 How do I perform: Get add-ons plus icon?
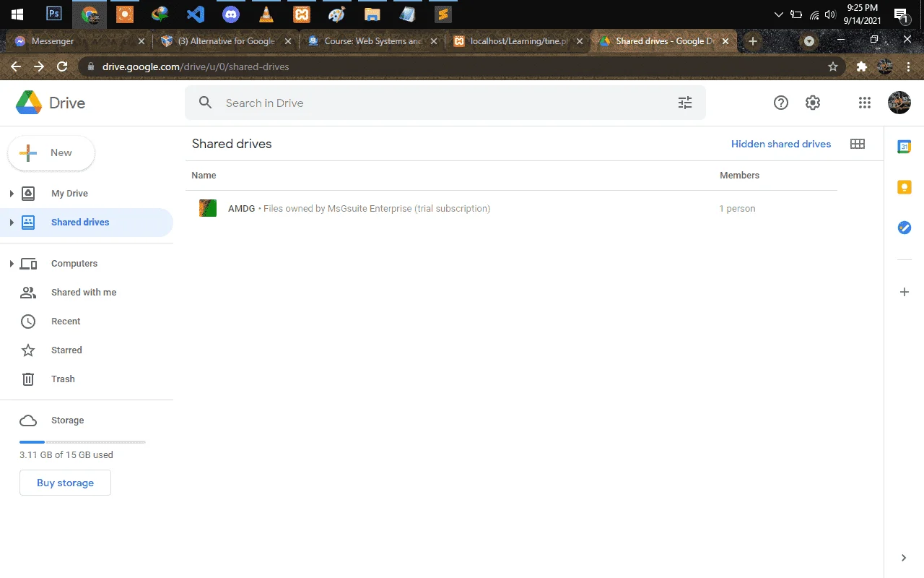point(904,292)
